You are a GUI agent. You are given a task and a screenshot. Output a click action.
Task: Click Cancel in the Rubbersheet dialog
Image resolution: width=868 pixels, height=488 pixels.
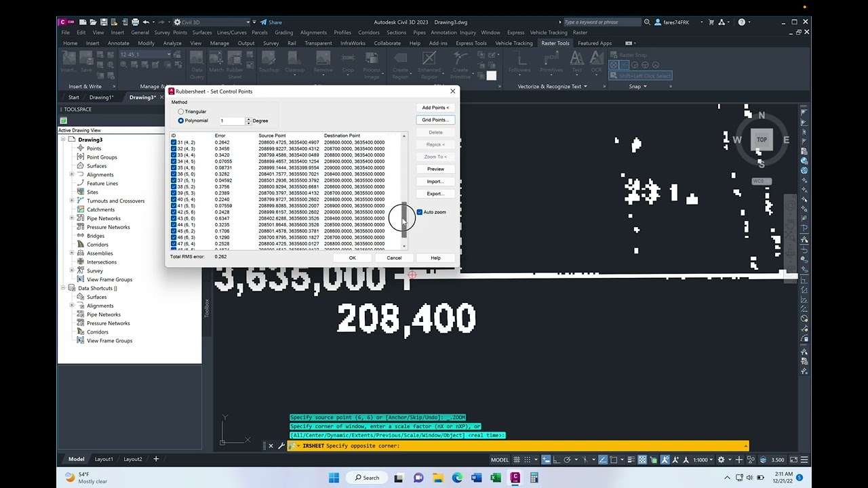pos(394,258)
